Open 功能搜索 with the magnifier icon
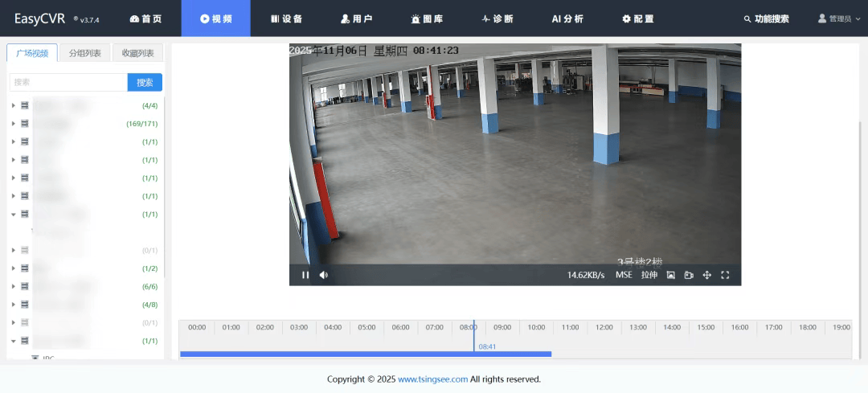 click(766, 18)
